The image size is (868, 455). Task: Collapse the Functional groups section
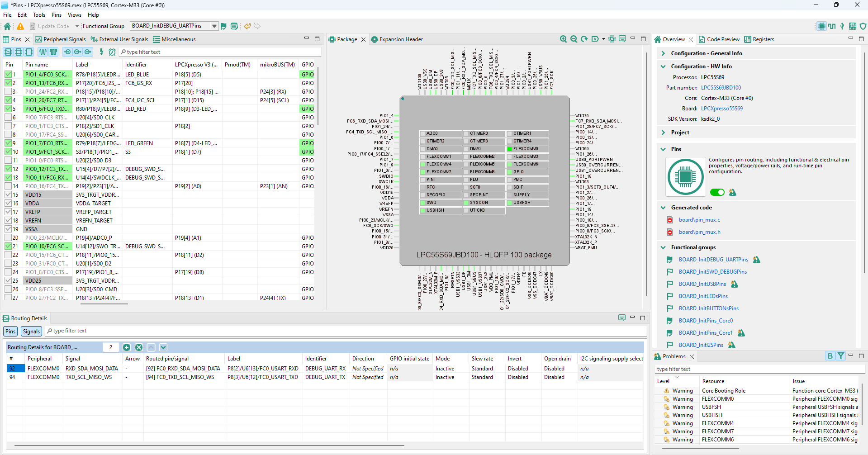pos(663,247)
